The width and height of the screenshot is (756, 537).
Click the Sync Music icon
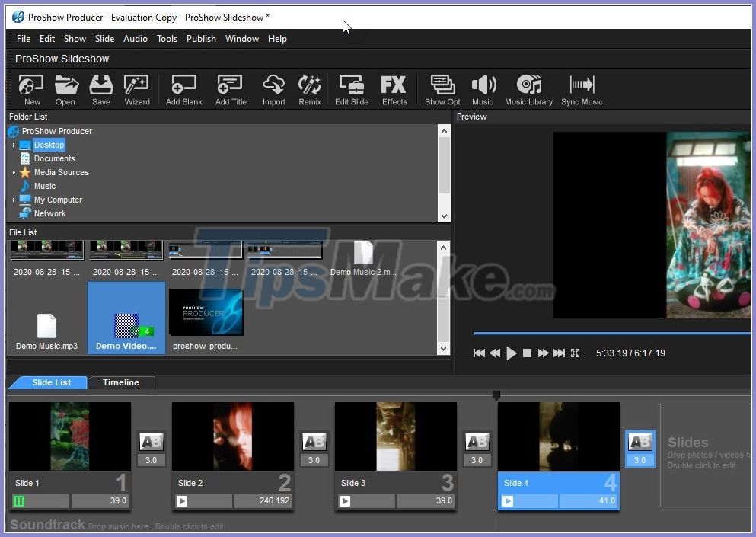(581, 89)
